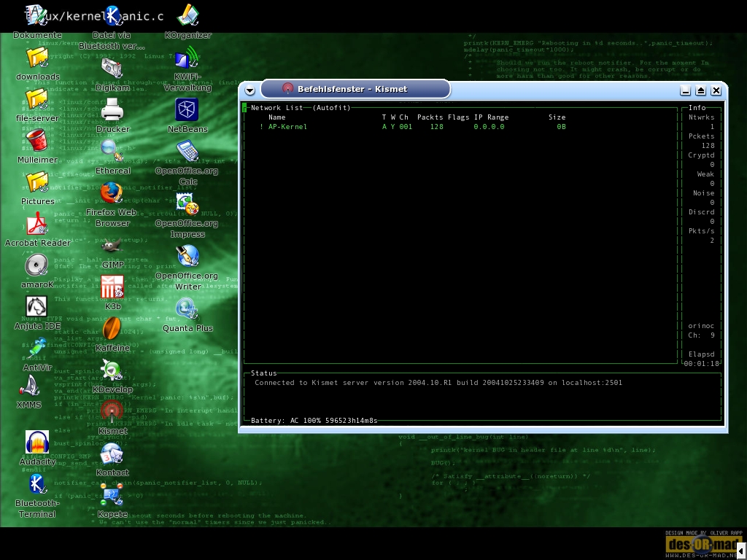Launch Kaffeine media player icon

[112, 329]
